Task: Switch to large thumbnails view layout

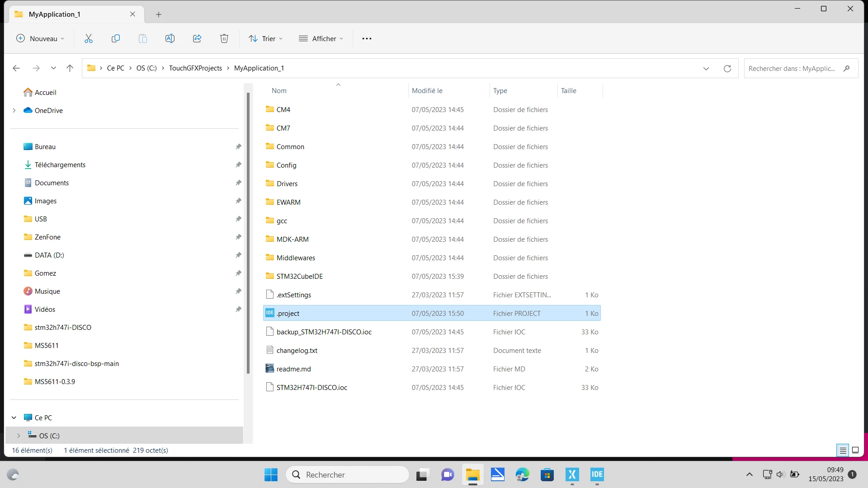Action: [x=855, y=450]
